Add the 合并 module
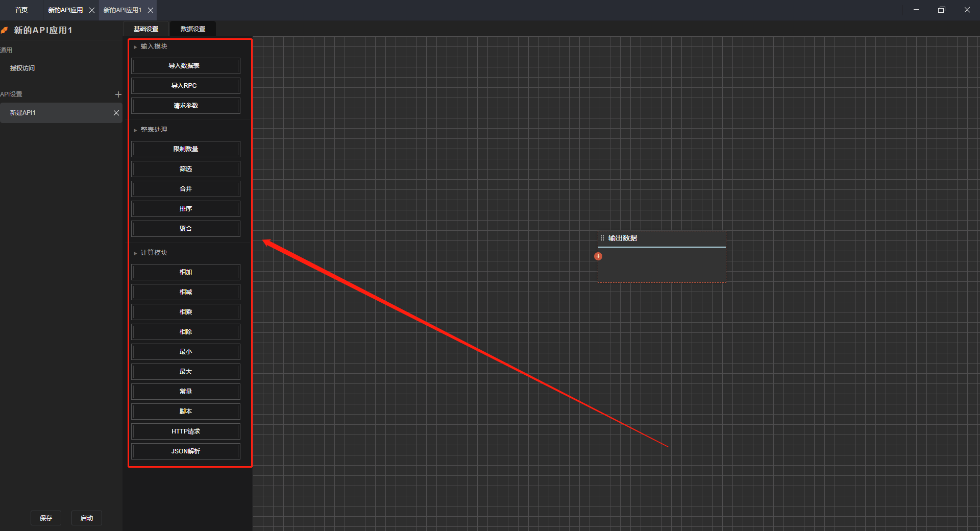The width and height of the screenshot is (980, 531). [x=186, y=189]
